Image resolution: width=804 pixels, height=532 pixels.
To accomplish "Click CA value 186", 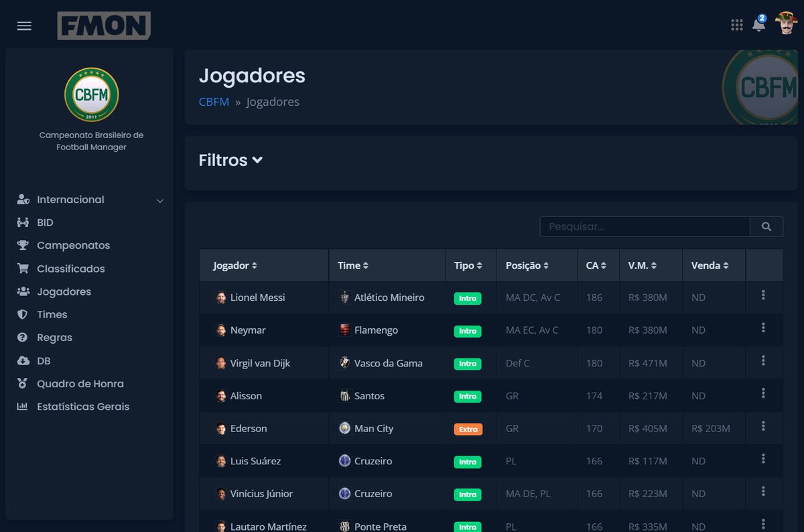I will pos(594,297).
